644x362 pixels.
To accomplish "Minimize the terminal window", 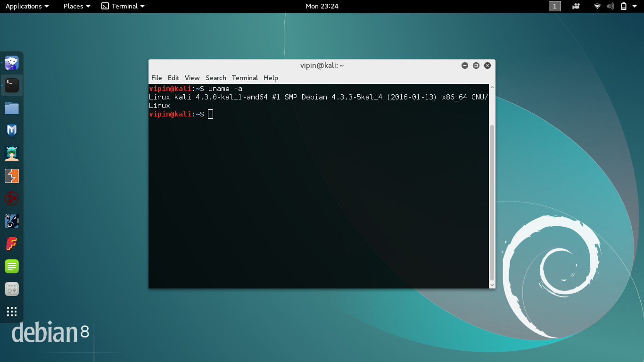I will point(465,66).
